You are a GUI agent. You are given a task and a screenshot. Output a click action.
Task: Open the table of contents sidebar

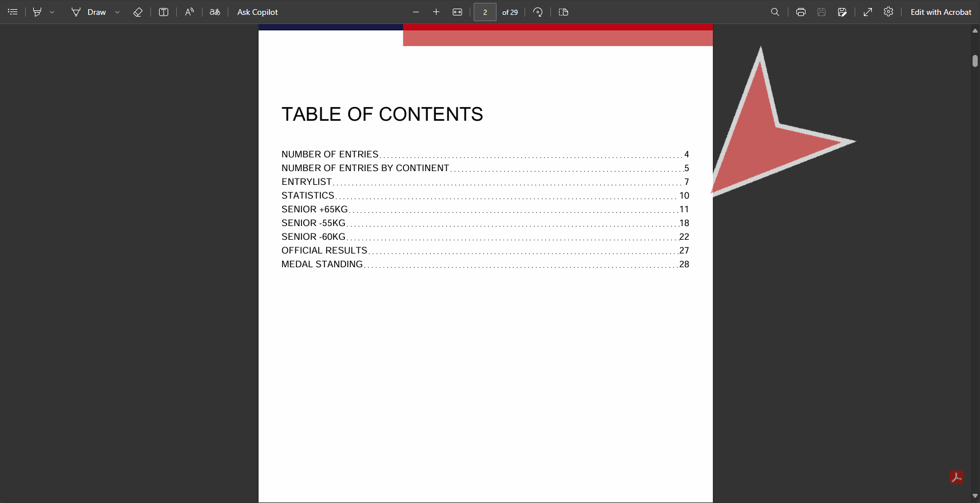13,12
